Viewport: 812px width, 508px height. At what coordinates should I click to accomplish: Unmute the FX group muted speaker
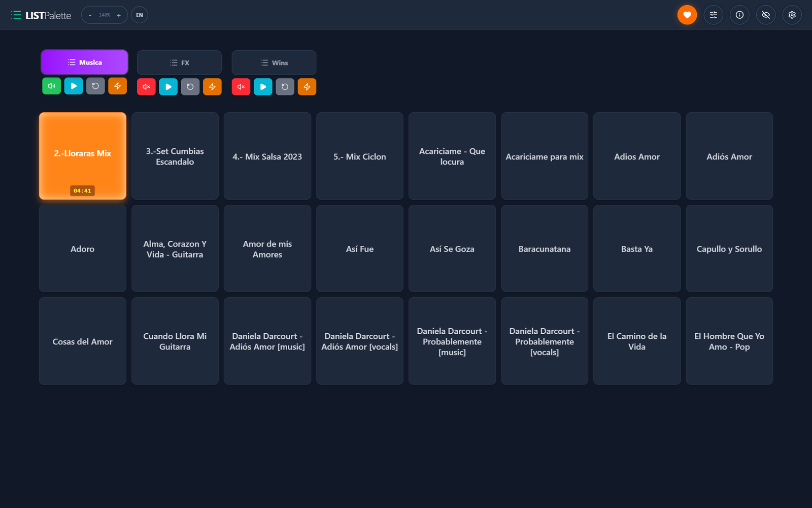click(x=146, y=87)
